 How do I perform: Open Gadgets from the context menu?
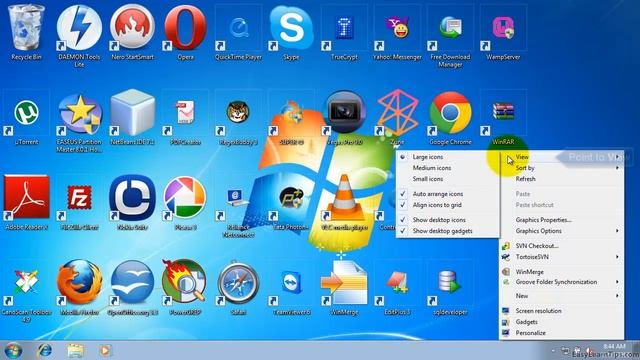point(562,322)
